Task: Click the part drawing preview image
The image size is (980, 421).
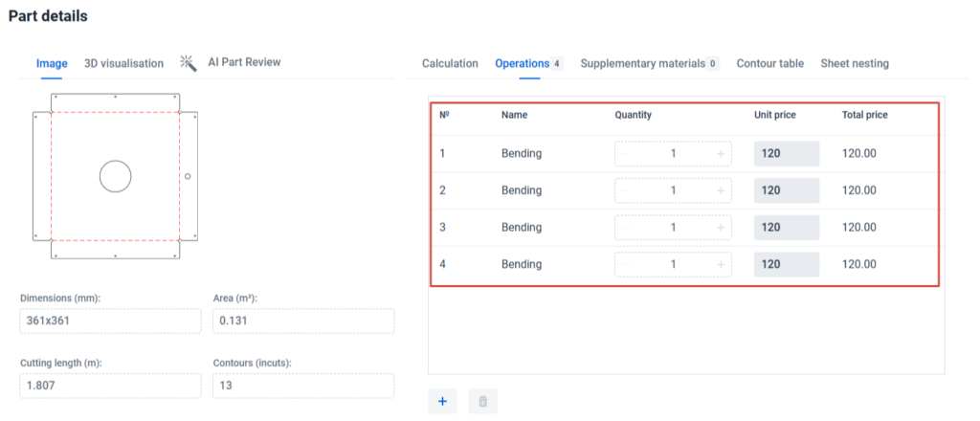Action: point(116,176)
